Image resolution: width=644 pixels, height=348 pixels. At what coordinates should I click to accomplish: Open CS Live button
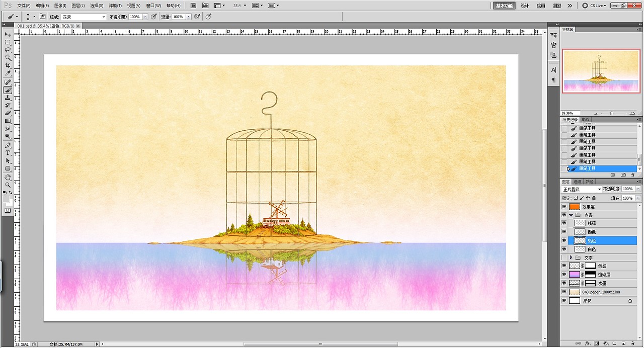[595, 6]
